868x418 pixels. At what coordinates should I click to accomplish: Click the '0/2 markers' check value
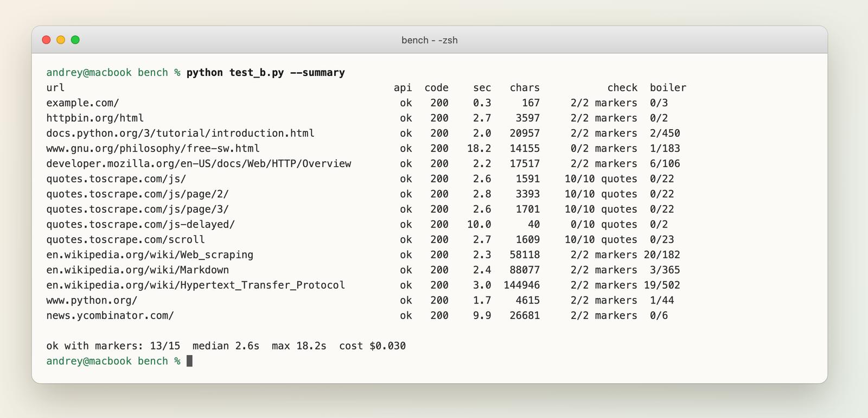(604, 149)
